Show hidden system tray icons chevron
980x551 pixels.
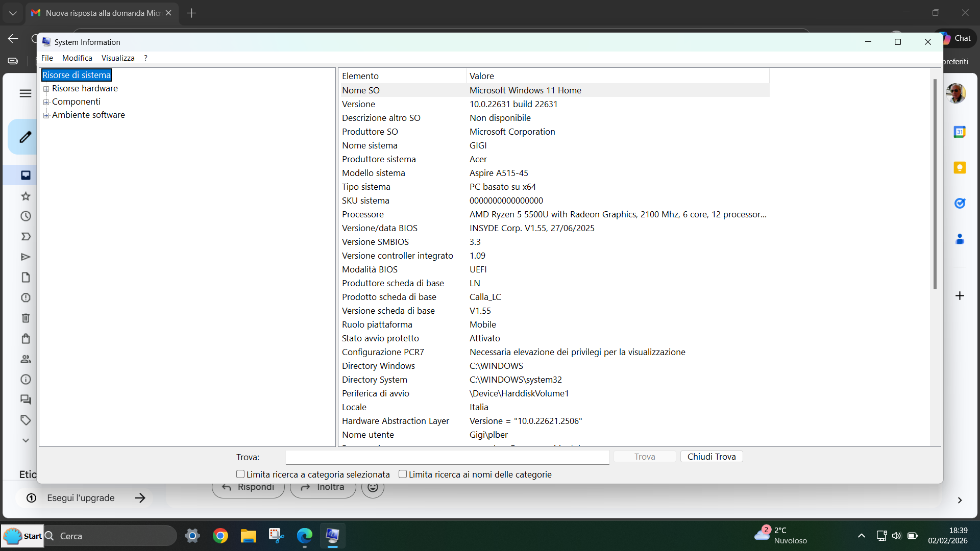pyautogui.click(x=862, y=536)
